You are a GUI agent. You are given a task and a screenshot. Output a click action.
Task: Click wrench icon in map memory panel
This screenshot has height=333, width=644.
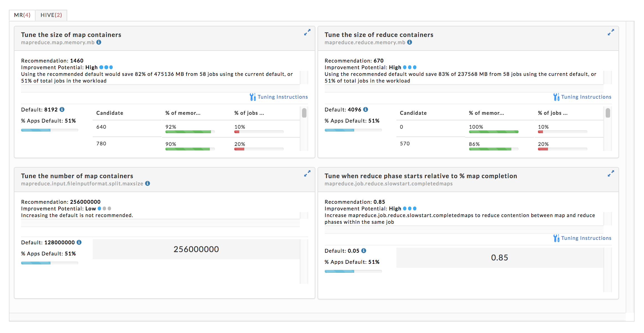click(253, 97)
